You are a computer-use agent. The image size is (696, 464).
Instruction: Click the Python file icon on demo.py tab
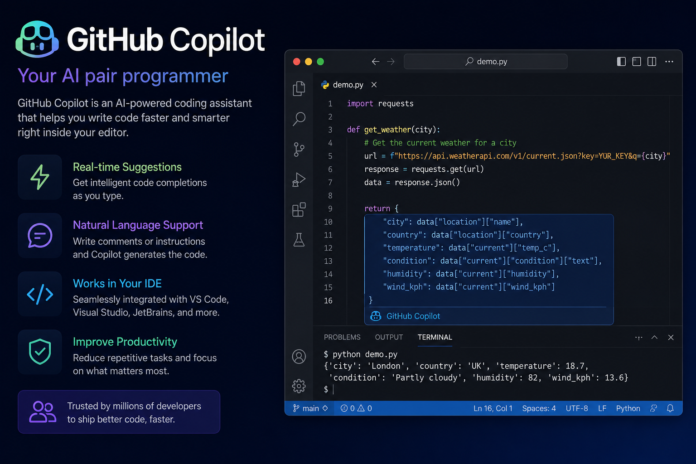[x=325, y=84]
